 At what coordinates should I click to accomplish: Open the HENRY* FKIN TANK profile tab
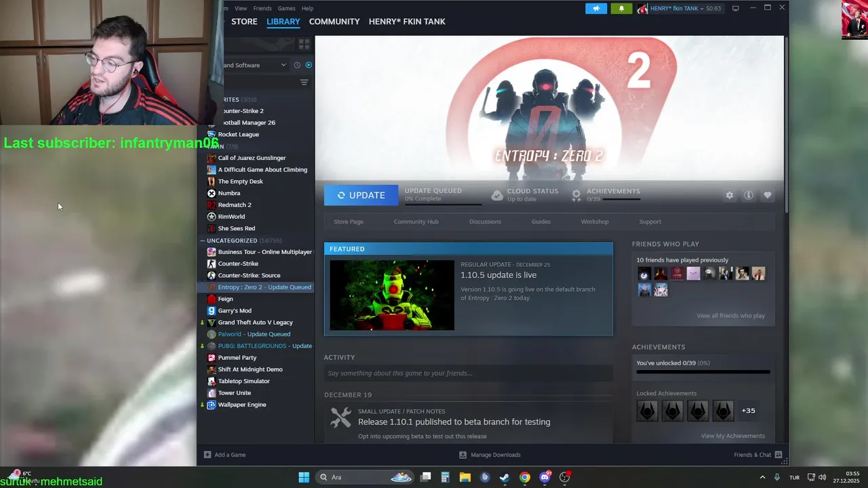(407, 22)
